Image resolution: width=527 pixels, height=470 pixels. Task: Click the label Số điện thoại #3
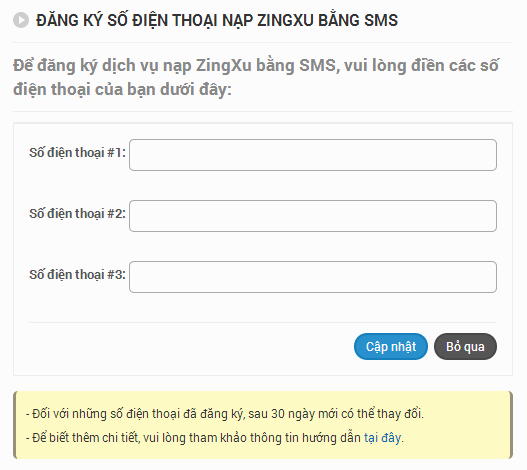77,275
